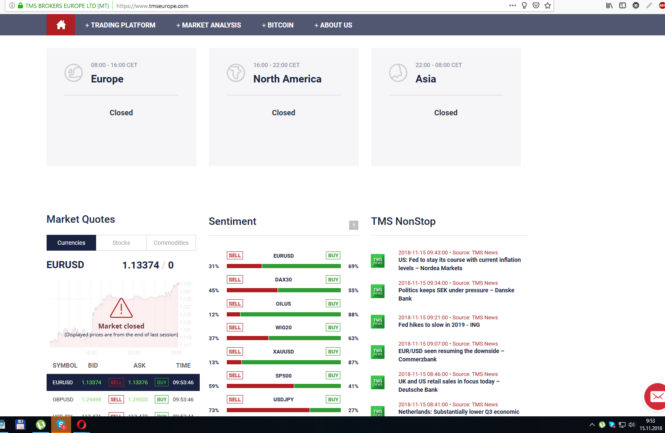Switch to the Commodities quotes tab

[x=171, y=243]
